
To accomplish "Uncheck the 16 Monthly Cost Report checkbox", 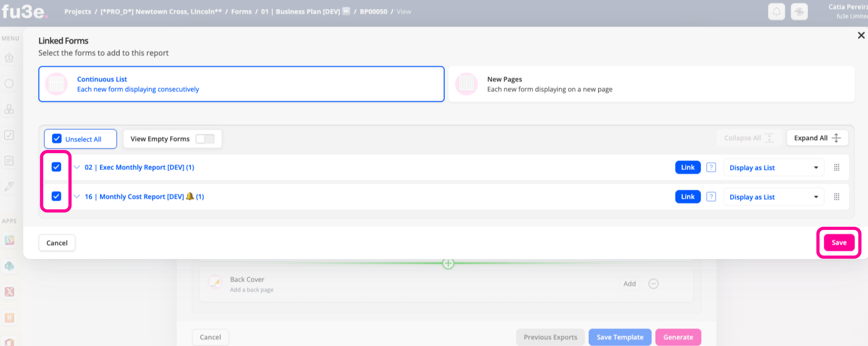I will coord(56,196).
